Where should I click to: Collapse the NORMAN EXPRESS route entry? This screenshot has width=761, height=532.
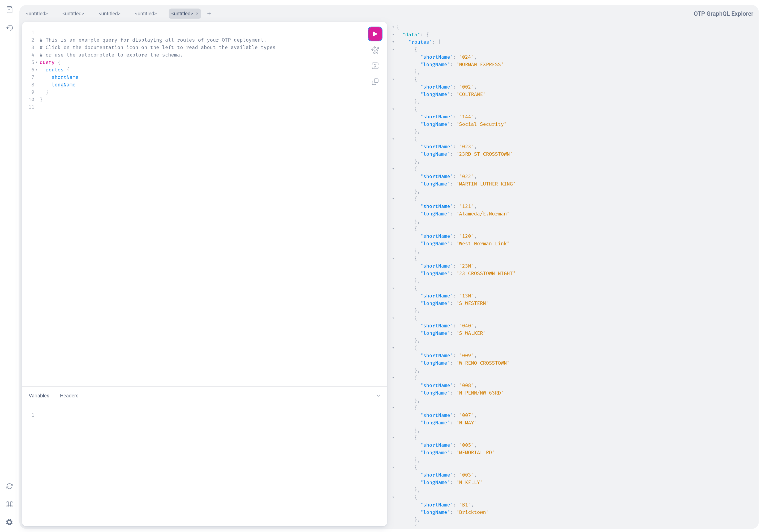[x=393, y=49]
